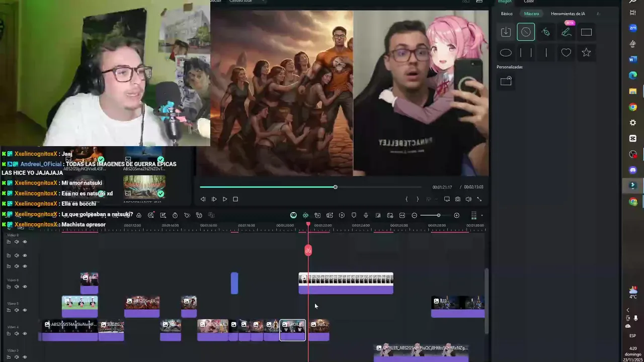Open the Calidad total quality dropdown
This screenshot has height=362, width=644.
pos(248,2)
